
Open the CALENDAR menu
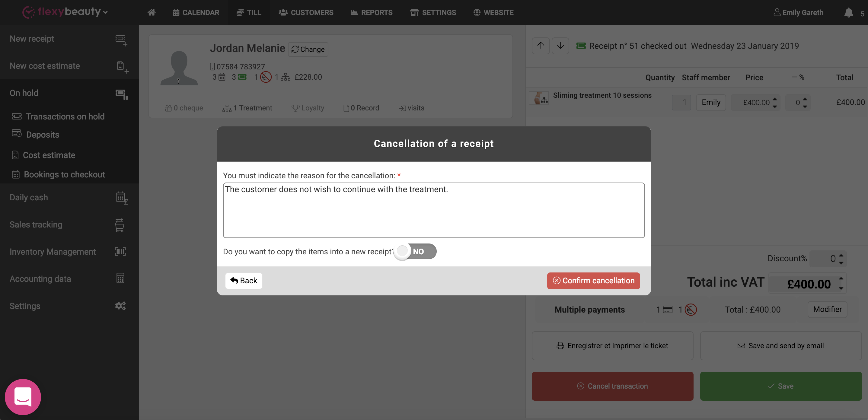click(x=196, y=12)
